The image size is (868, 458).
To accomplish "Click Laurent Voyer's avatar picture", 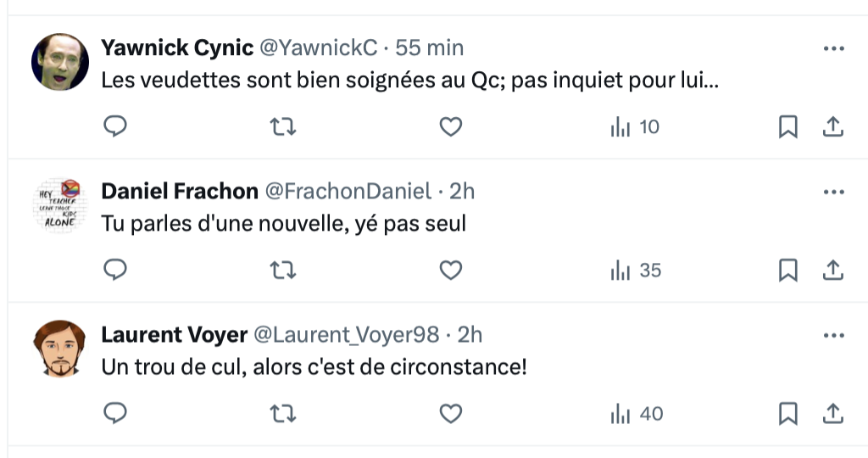I will point(60,349).
